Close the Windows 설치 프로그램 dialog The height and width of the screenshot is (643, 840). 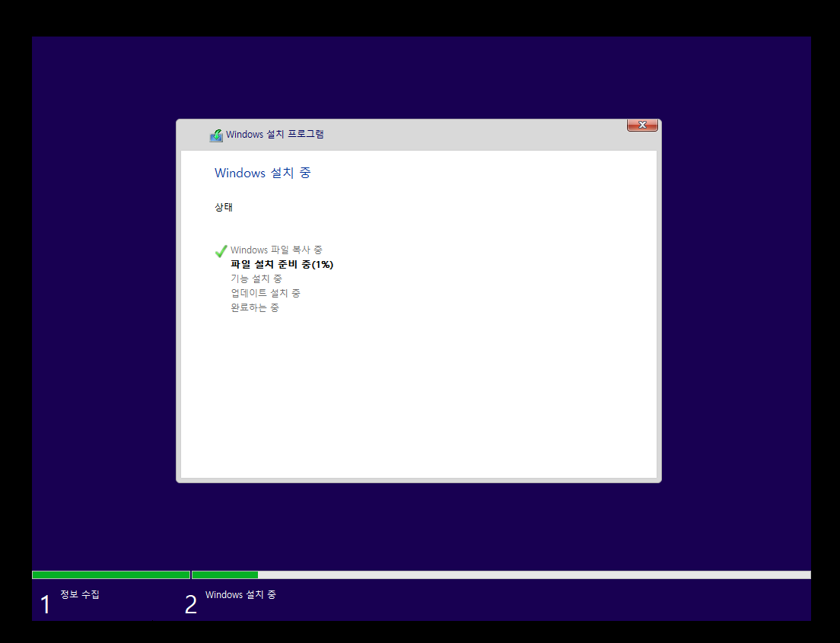click(x=641, y=125)
